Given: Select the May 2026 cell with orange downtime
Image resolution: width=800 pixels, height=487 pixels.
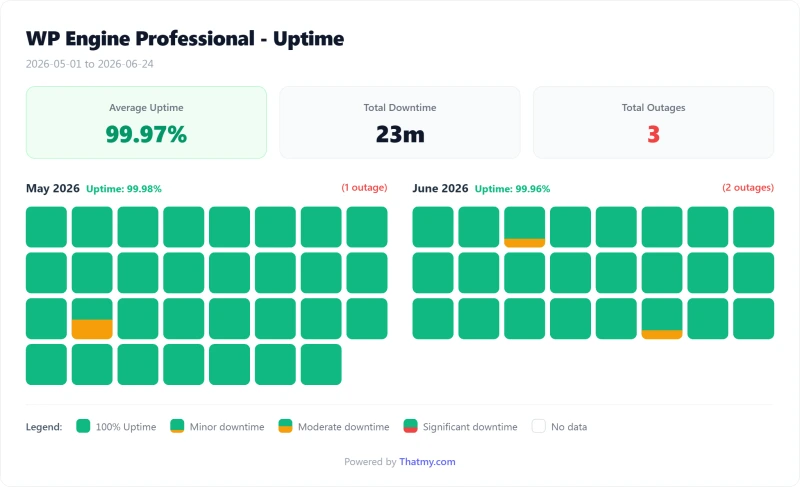Looking at the screenshot, I should [92, 319].
